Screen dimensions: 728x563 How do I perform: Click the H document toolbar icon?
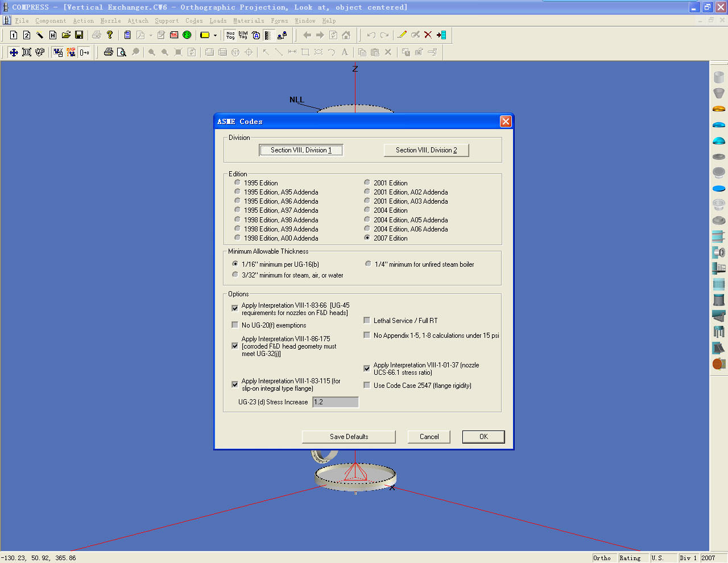click(53, 35)
